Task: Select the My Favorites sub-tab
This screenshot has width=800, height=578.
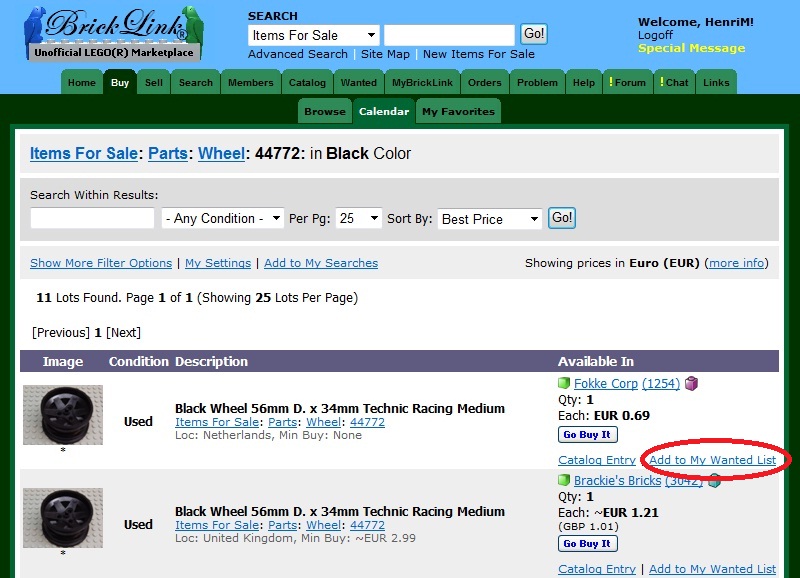Action: tap(458, 112)
